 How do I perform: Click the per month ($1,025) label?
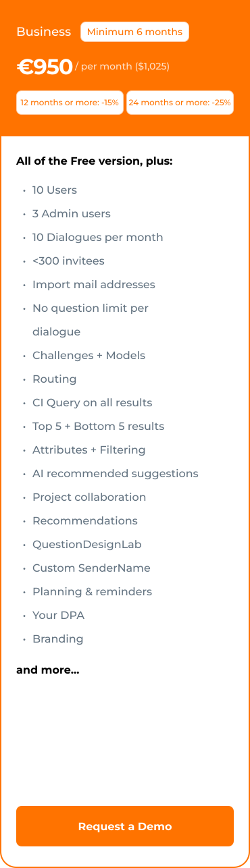point(122,66)
